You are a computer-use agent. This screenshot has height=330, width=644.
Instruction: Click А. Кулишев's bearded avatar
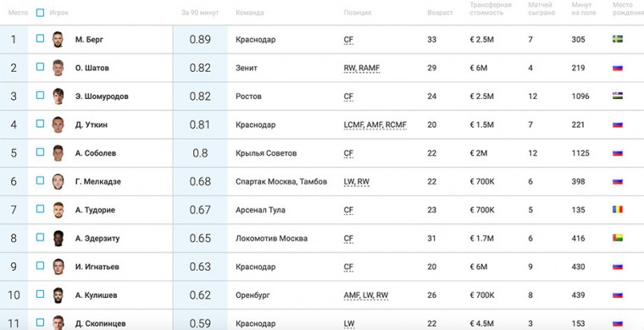pos(58,295)
